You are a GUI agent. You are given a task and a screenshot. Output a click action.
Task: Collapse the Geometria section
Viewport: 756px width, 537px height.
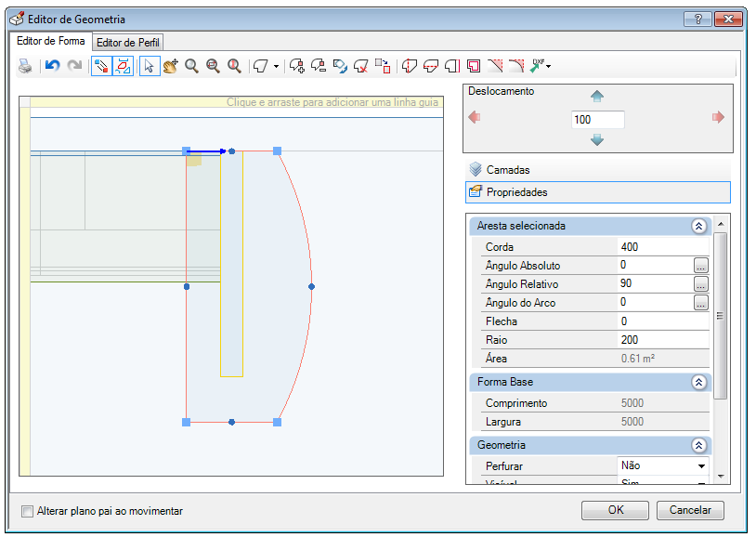[x=698, y=445]
